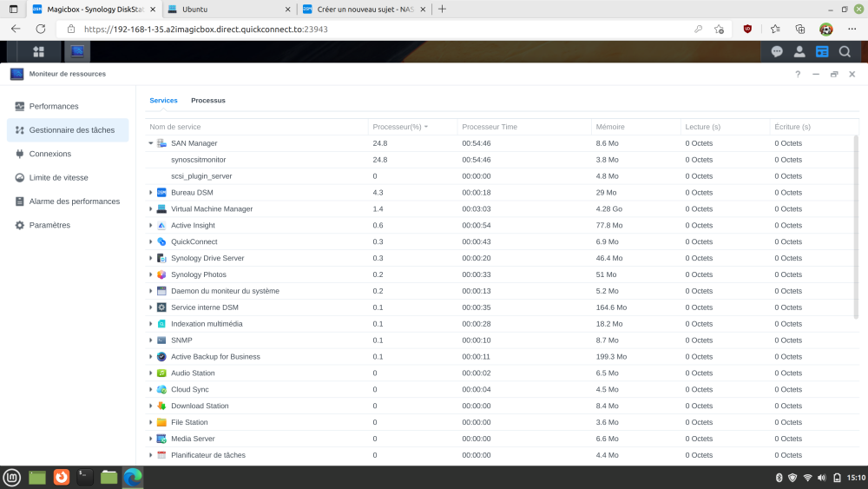This screenshot has height=489, width=868.
Task: Open the DSM widgets panel icon
Action: [822, 51]
